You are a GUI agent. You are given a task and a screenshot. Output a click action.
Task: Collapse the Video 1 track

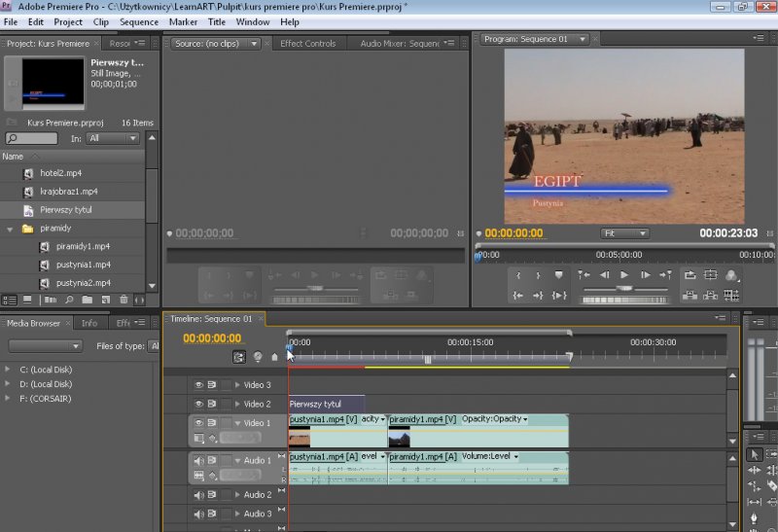(237, 423)
